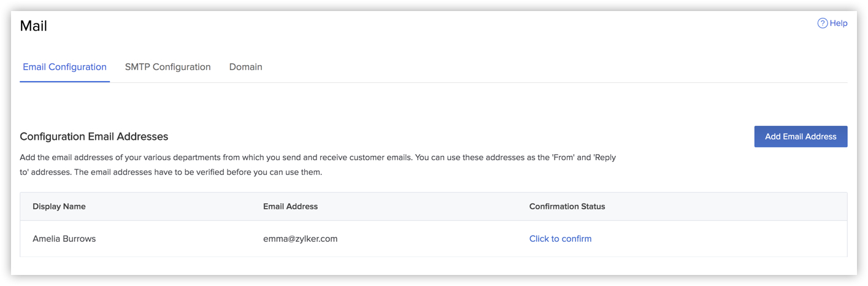Image resolution: width=868 pixels, height=286 pixels.
Task: Click the description line starting 'Add the email addresses'
Action: 318,158
